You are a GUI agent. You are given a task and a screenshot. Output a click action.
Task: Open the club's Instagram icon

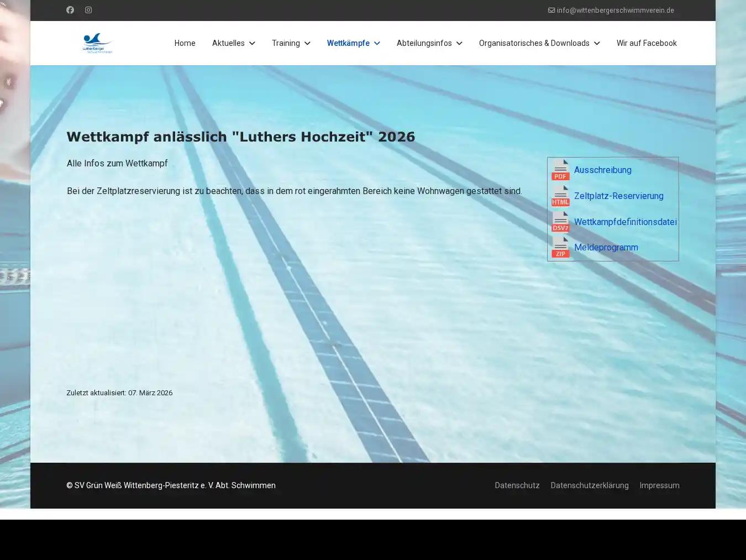(88, 10)
